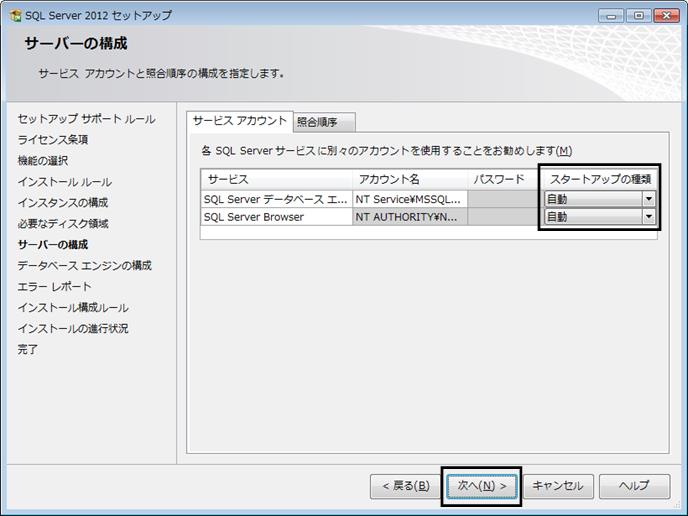Select 完了 step in sidebar
Screen dimensions: 688x516
tap(28, 349)
